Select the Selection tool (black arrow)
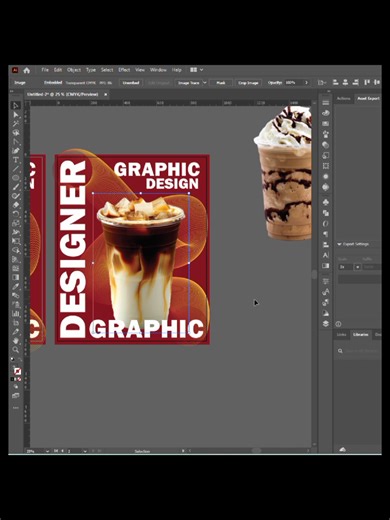Viewport: 390px width, 520px height. coord(16,106)
